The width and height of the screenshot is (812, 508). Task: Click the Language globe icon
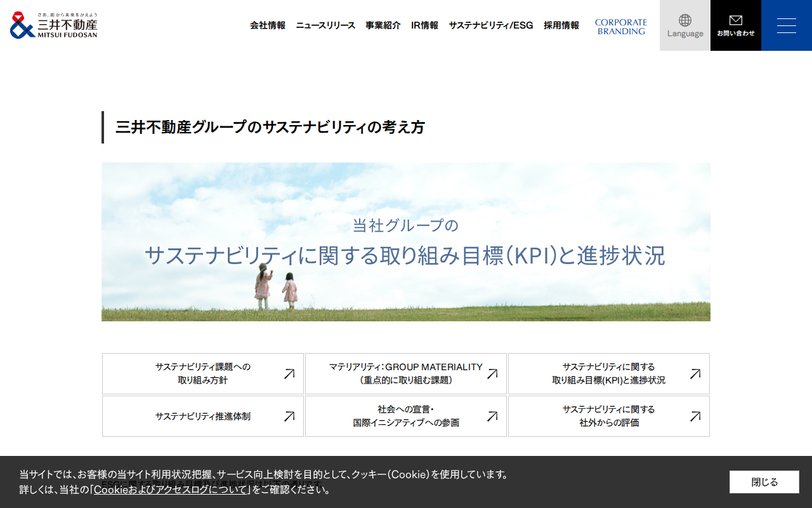[x=685, y=20]
